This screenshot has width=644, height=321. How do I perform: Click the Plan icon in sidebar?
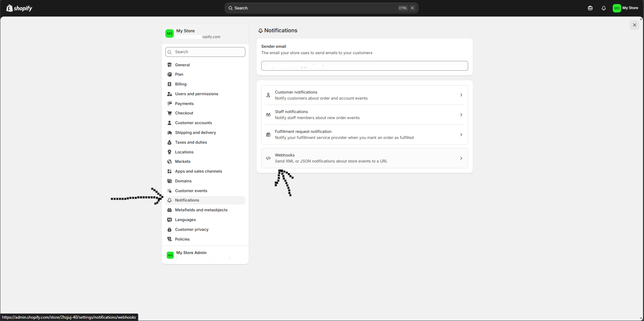[x=170, y=74]
